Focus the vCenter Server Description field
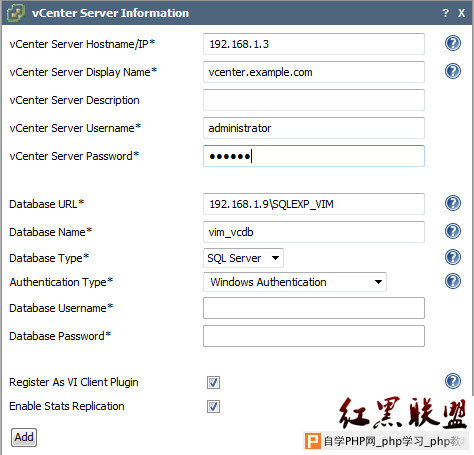The image size is (474, 455). point(314,100)
